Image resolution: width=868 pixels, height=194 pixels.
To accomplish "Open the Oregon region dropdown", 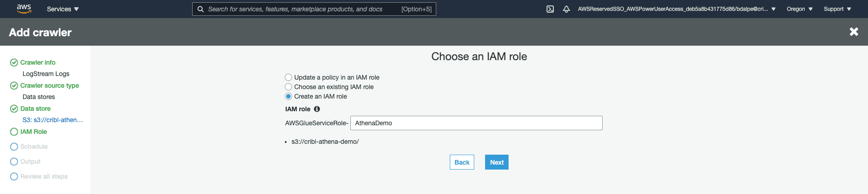I will pos(799,9).
